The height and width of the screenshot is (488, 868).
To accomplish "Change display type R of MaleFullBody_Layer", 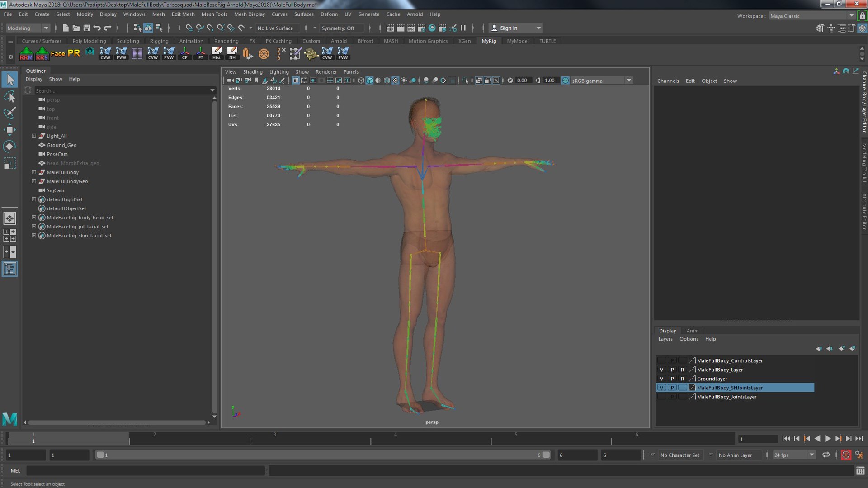I will tap(682, 370).
